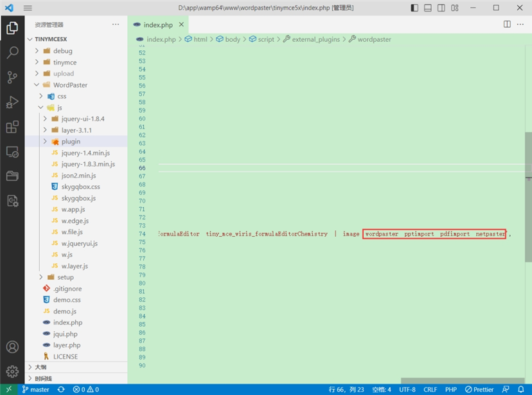Image resolution: width=532 pixels, height=395 pixels.
Task: Open json2.min.js file
Action: click(76, 175)
